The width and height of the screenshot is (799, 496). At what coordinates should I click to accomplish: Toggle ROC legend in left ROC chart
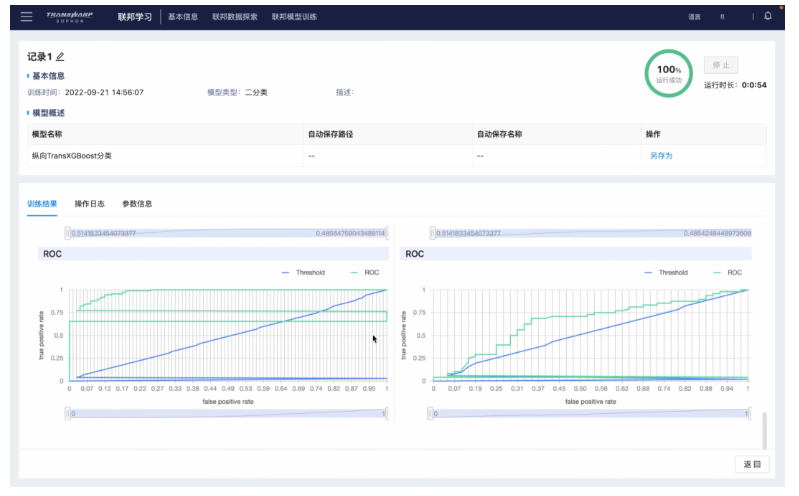(363, 272)
